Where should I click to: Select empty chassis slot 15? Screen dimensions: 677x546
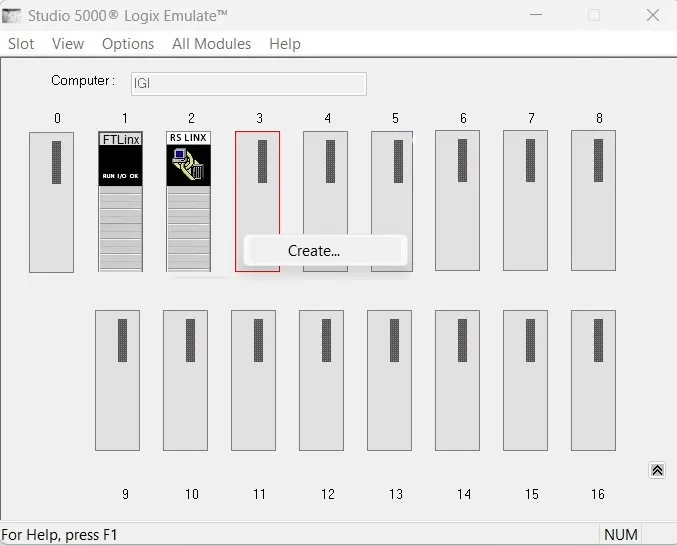click(x=525, y=380)
